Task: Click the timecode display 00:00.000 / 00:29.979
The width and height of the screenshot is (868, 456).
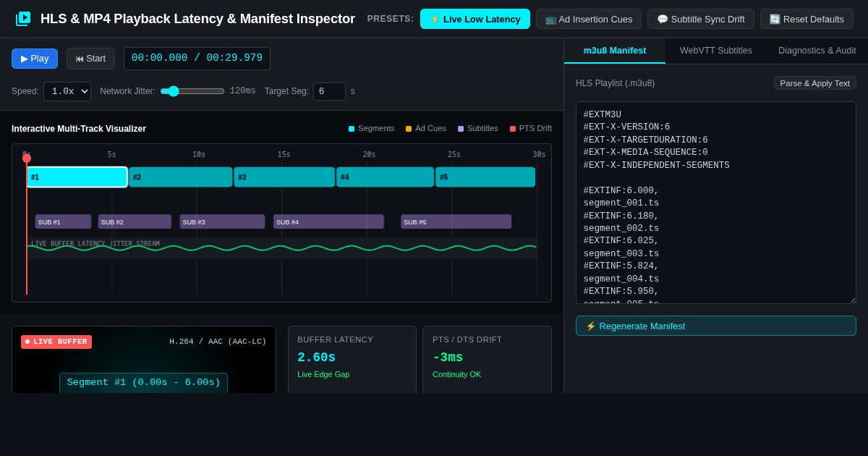Action: click(x=197, y=59)
